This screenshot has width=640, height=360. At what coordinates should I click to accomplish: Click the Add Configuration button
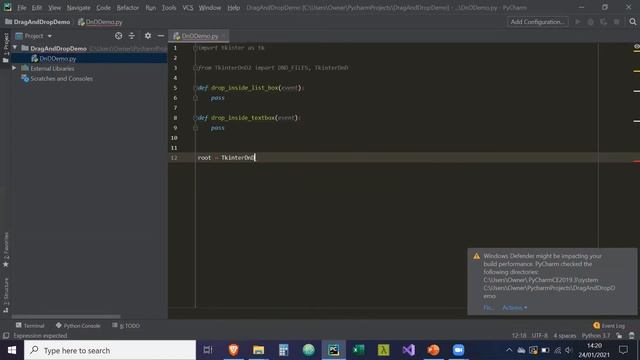tap(538, 22)
